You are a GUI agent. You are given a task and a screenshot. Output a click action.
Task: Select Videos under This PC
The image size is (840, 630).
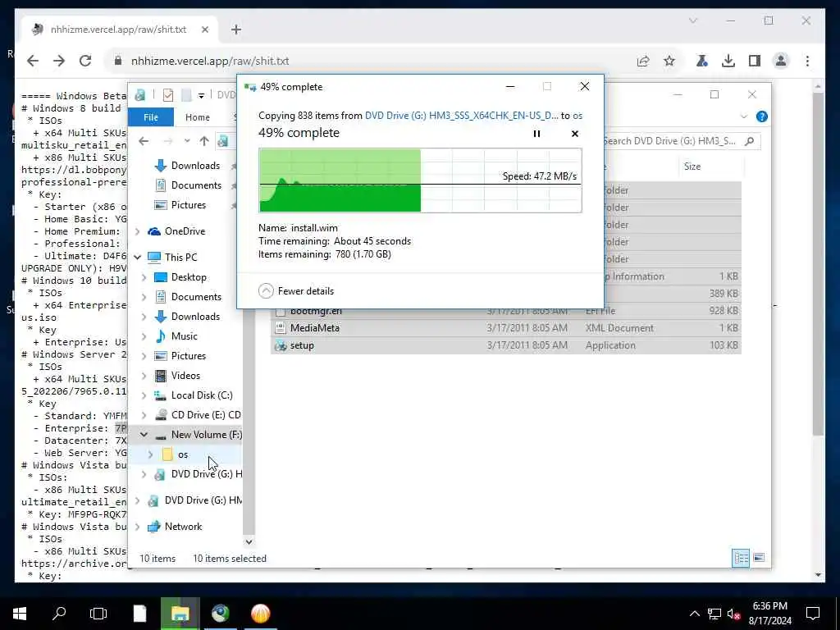pos(185,376)
